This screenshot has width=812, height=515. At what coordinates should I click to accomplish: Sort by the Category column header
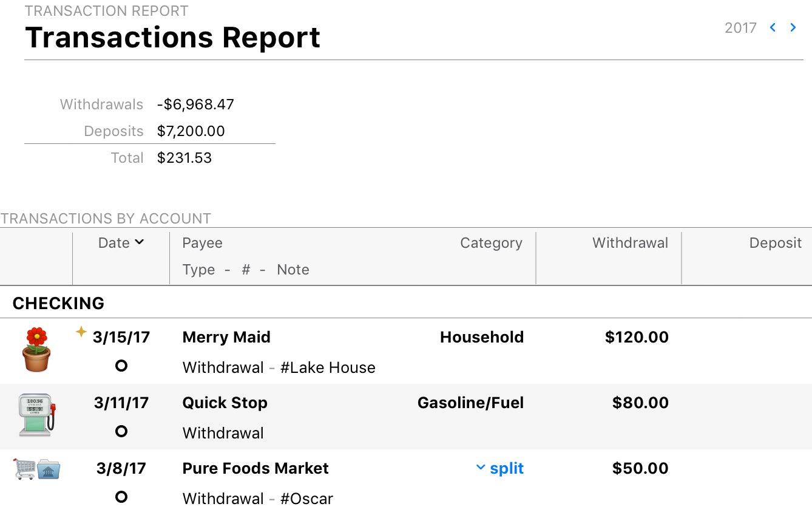491,243
